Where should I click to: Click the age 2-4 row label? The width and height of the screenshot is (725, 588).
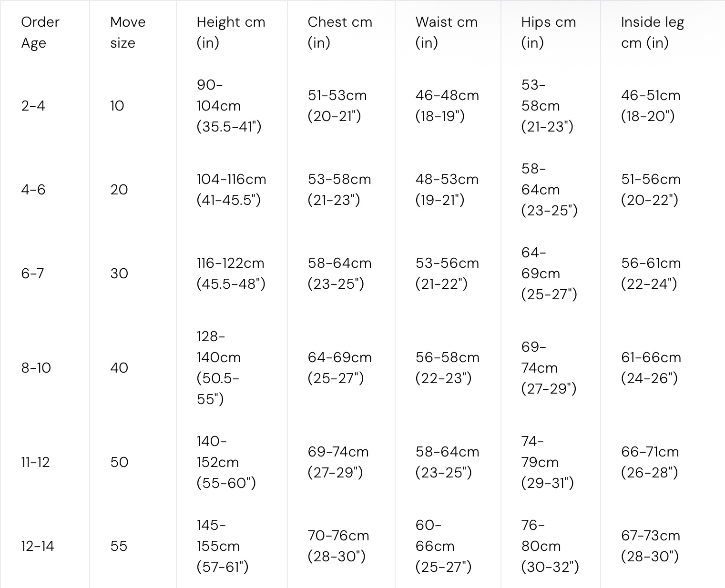33,105
